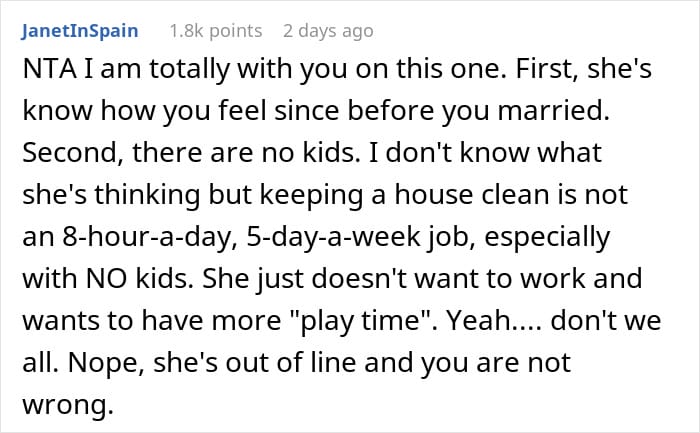Image resolution: width=700 pixels, height=433 pixels.
Task: Open the "2 days ago" timestamp permalink
Action: [328, 31]
